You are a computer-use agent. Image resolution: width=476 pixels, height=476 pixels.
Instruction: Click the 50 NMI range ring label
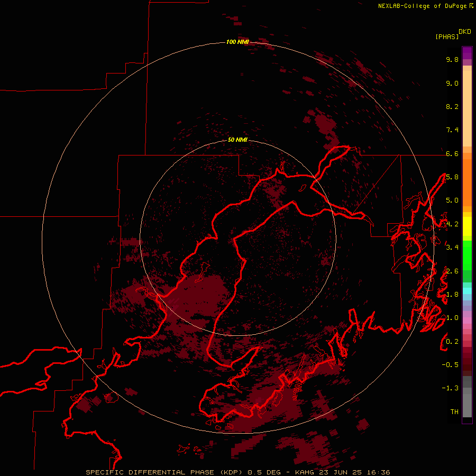pos(237,140)
